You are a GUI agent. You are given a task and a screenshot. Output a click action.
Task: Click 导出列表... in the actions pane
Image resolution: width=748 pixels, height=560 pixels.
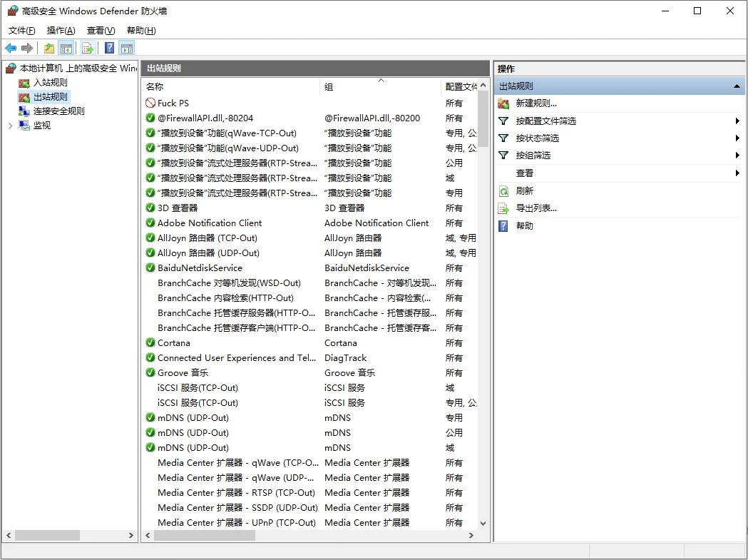(x=536, y=208)
